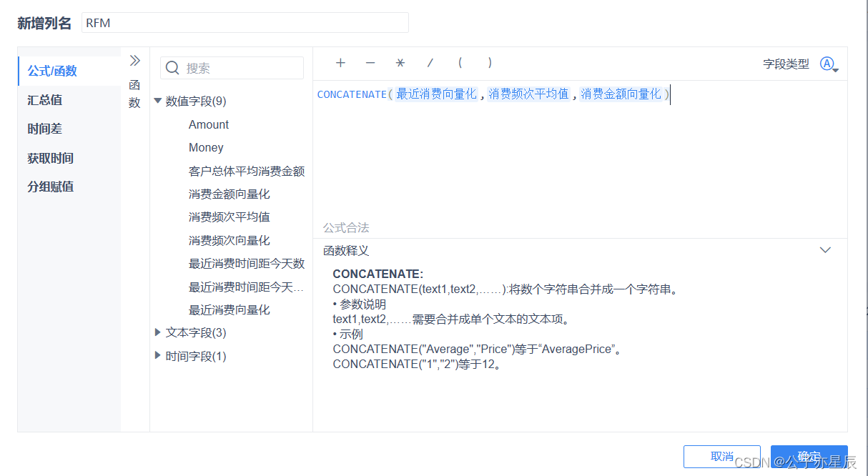Choose the 消费频次向量化 field
The image size is (868, 476).
point(230,240)
